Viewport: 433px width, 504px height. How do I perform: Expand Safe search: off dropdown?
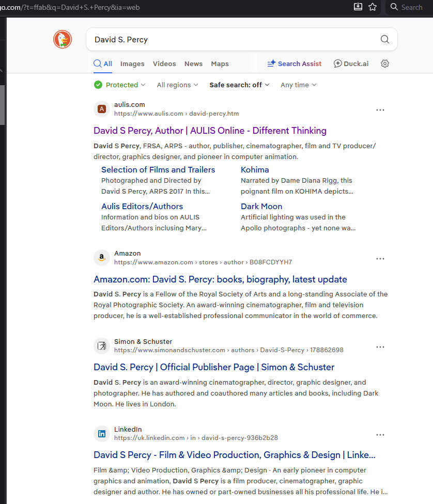pyautogui.click(x=239, y=85)
